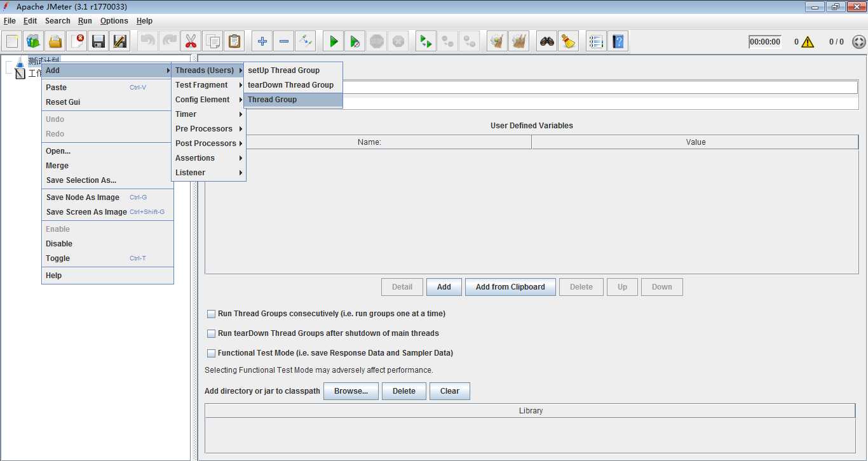
Task: Expand the Listener submenu
Action: point(208,173)
